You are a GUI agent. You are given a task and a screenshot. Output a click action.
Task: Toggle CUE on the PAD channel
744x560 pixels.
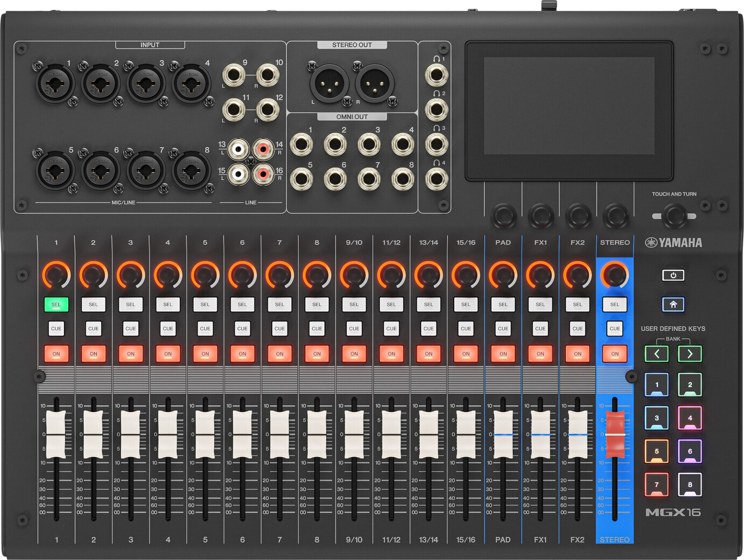pyautogui.click(x=503, y=328)
